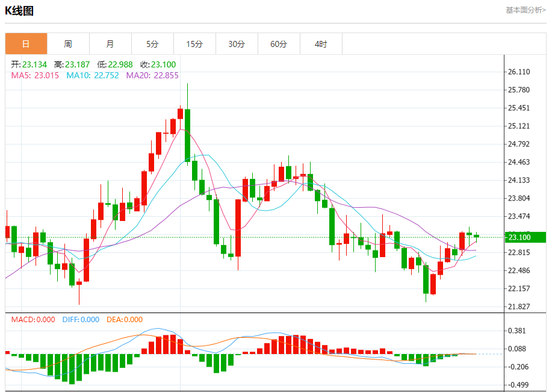The height and width of the screenshot is (392, 552).
Task: Switch to the 30分 interval tab
Action: click(x=237, y=44)
